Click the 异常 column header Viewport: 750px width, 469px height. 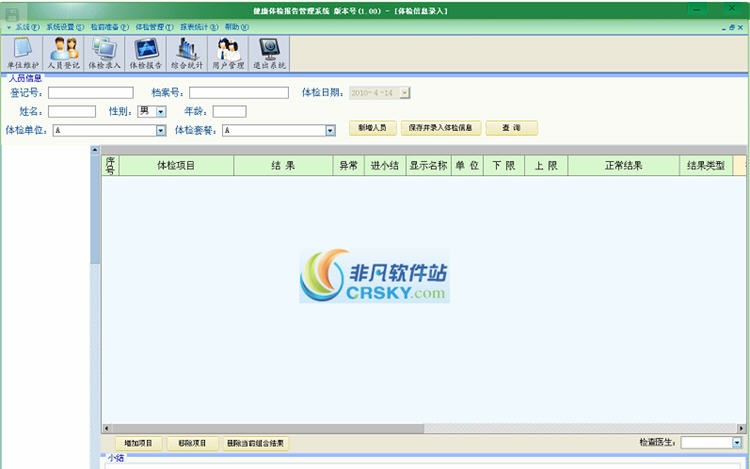point(349,165)
